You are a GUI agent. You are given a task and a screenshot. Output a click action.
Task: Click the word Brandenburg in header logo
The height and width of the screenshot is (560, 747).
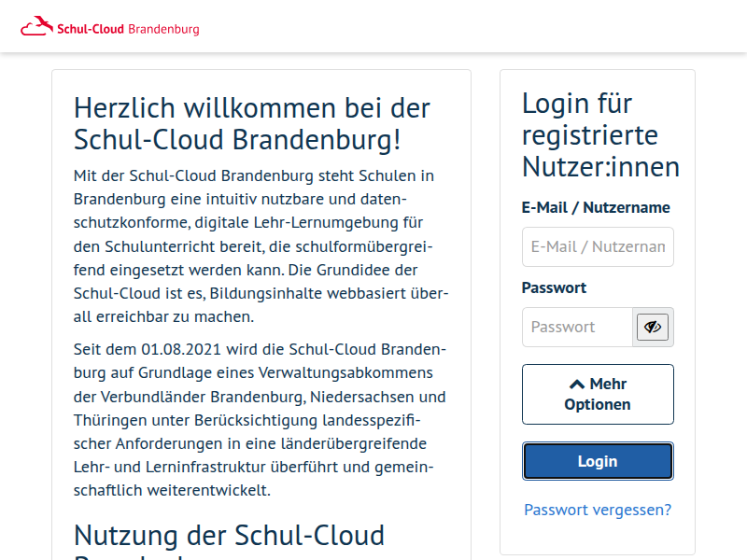click(162, 29)
